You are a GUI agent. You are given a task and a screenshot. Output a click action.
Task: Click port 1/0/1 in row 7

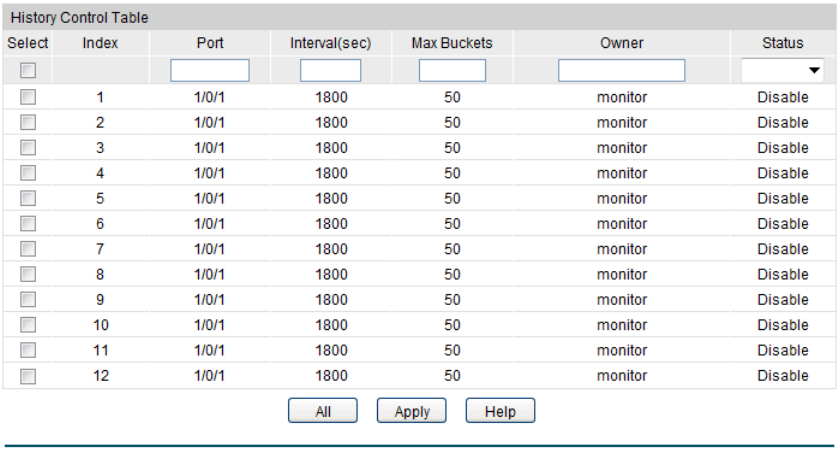210,249
